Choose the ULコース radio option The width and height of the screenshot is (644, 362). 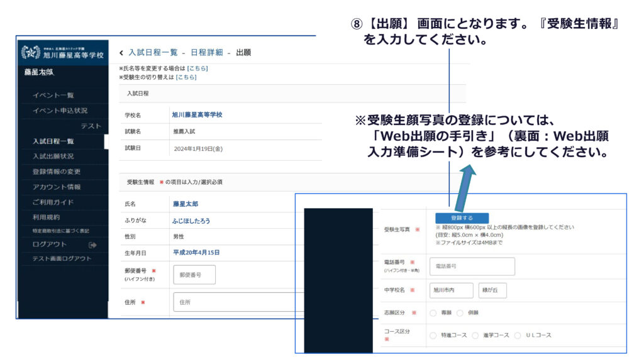point(518,335)
